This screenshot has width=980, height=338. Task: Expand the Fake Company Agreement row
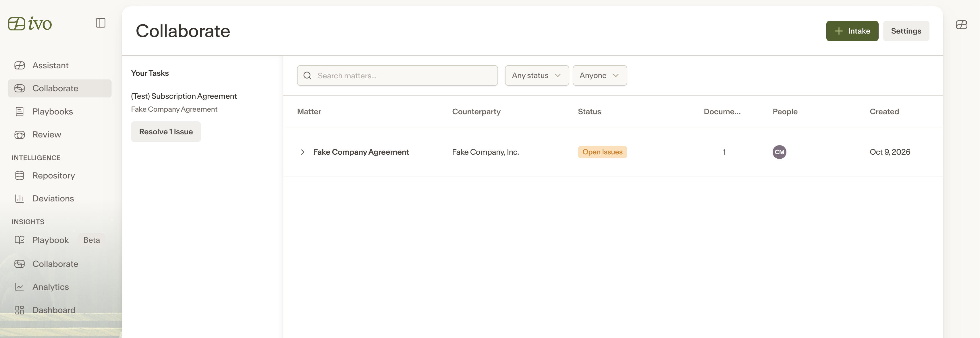302,152
